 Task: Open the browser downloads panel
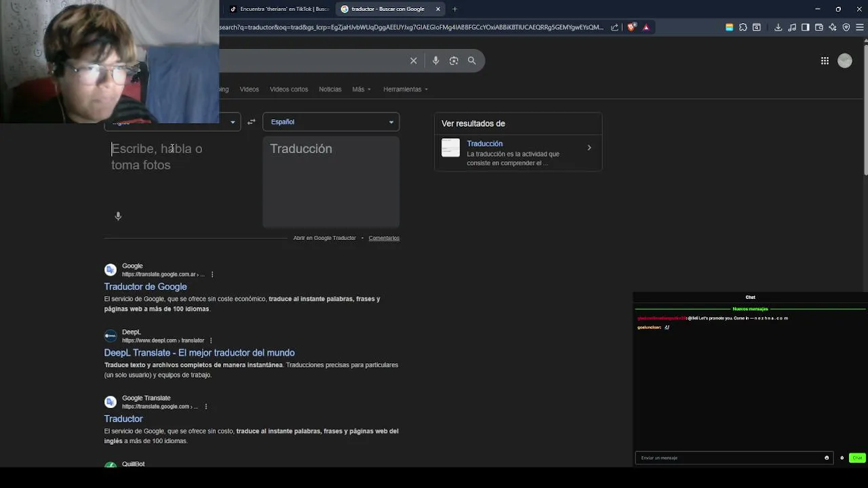tap(778, 27)
